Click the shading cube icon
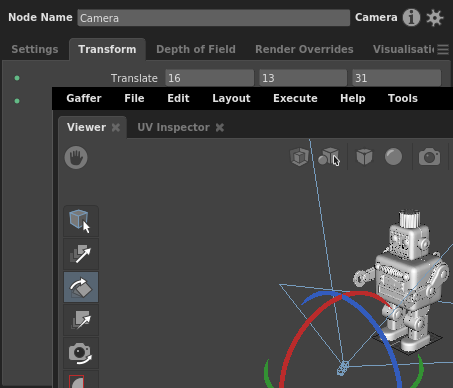This screenshot has width=453, height=388. click(x=364, y=157)
